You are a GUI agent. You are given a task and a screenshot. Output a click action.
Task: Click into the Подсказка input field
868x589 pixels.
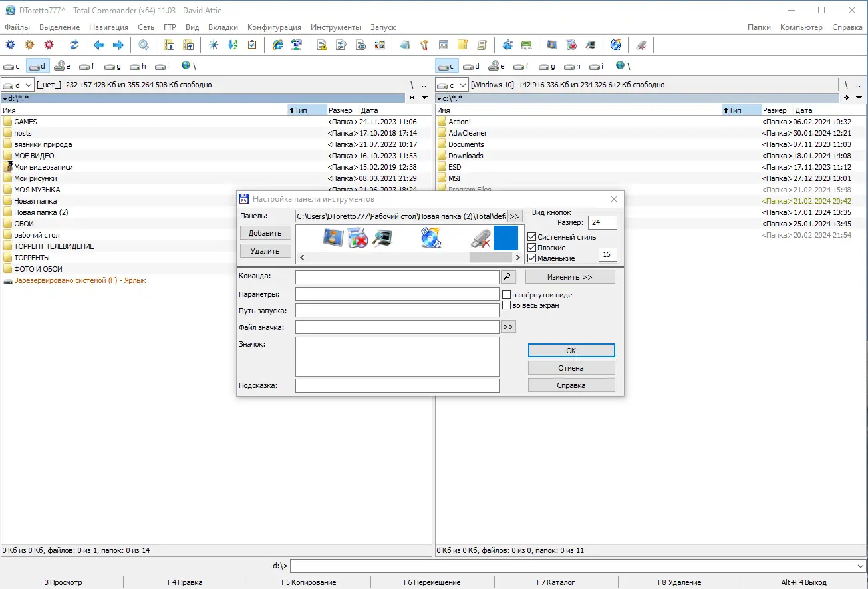click(397, 385)
